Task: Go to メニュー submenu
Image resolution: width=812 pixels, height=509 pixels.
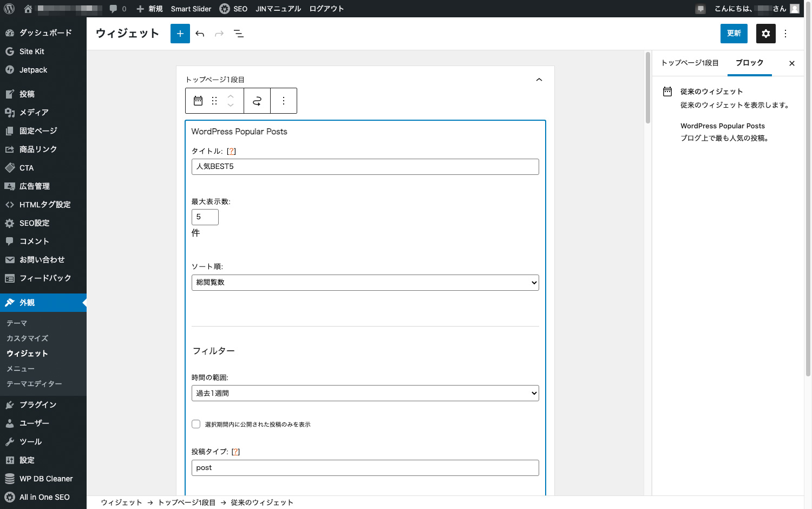Action: [x=21, y=369]
